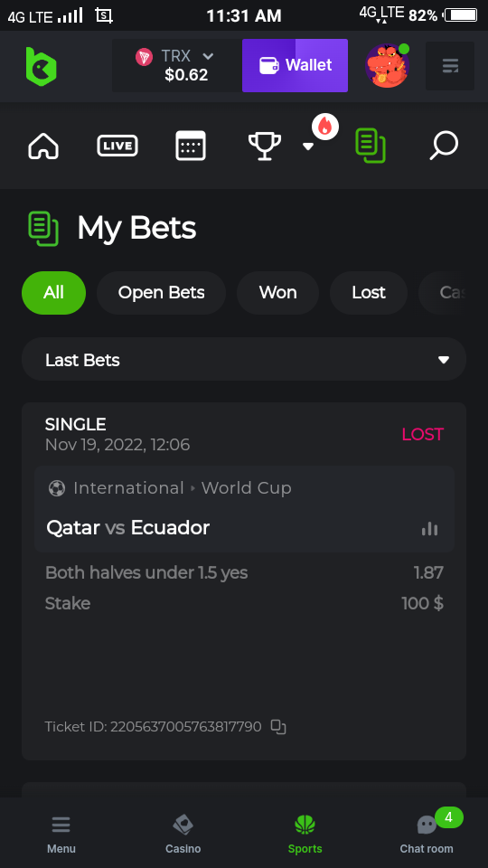Open the green BC.Game logo home
This screenshot has width=488, height=868.
click(x=42, y=66)
